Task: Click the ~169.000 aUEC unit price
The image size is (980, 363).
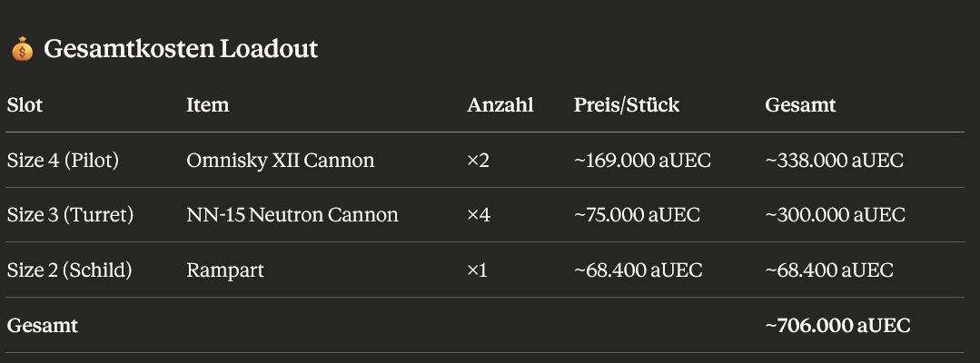Action: (x=642, y=161)
